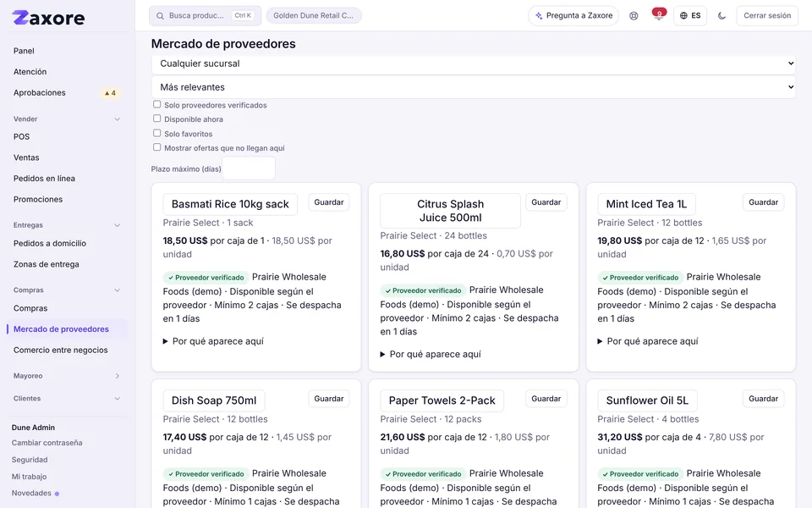This screenshot has height=508, width=812.
Task: Open the Más relevantes sort dropdown
Action: (x=474, y=87)
